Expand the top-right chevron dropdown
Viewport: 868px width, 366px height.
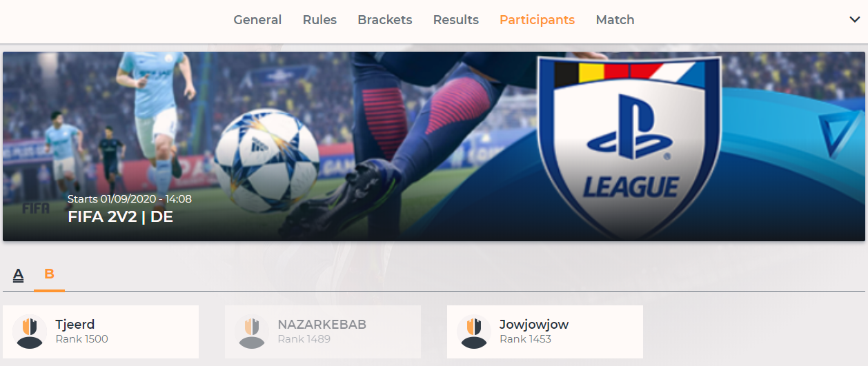point(854,19)
